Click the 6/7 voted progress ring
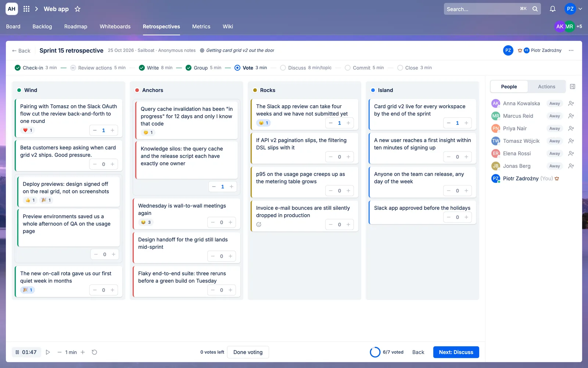The height and width of the screenshot is (368, 588). click(375, 352)
